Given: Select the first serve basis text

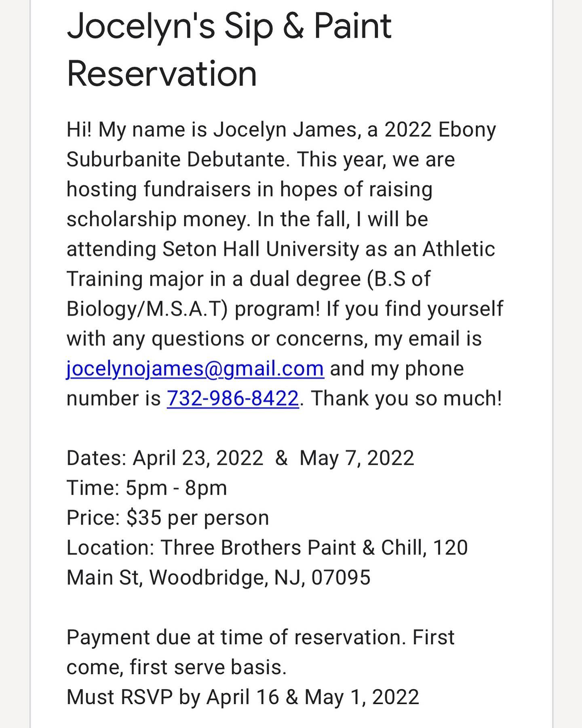Looking at the screenshot, I should (x=208, y=667).
